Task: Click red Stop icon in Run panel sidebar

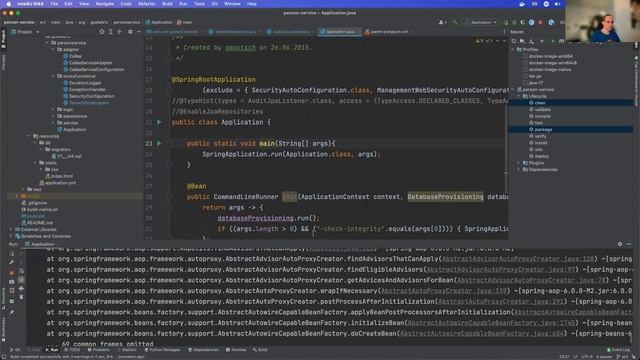Action: [11, 272]
